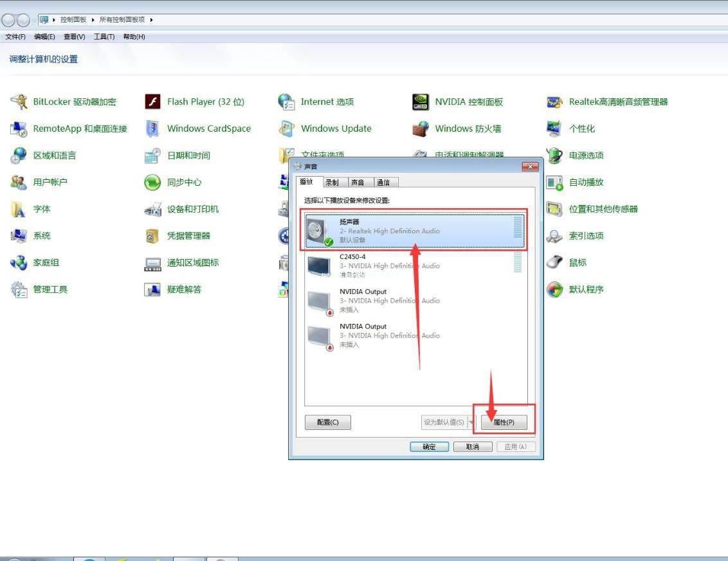Click the 确定 button in sound dialog

point(430,447)
